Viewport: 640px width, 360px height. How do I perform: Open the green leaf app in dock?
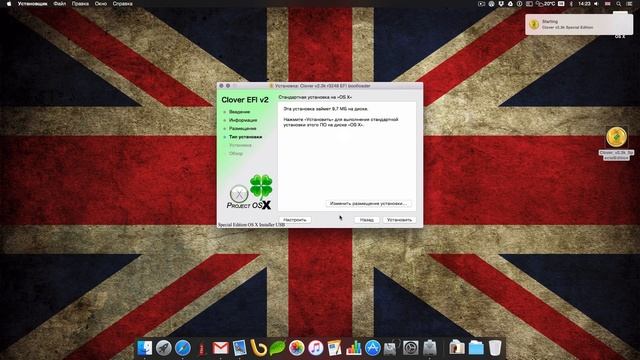[x=278, y=348]
